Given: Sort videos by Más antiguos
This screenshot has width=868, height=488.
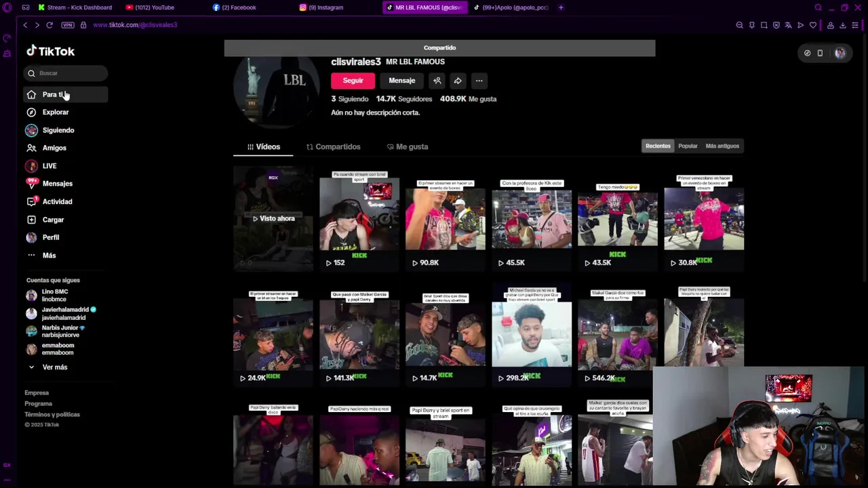Looking at the screenshot, I should point(722,146).
